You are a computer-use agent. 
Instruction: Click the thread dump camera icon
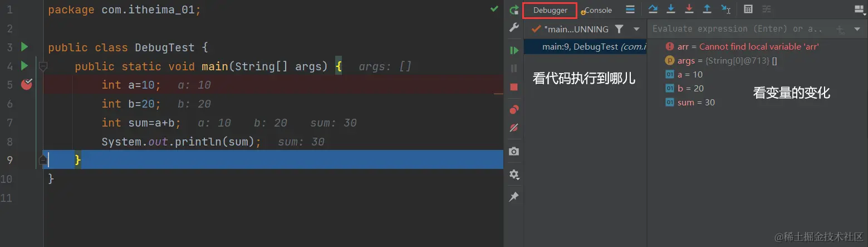coord(514,151)
